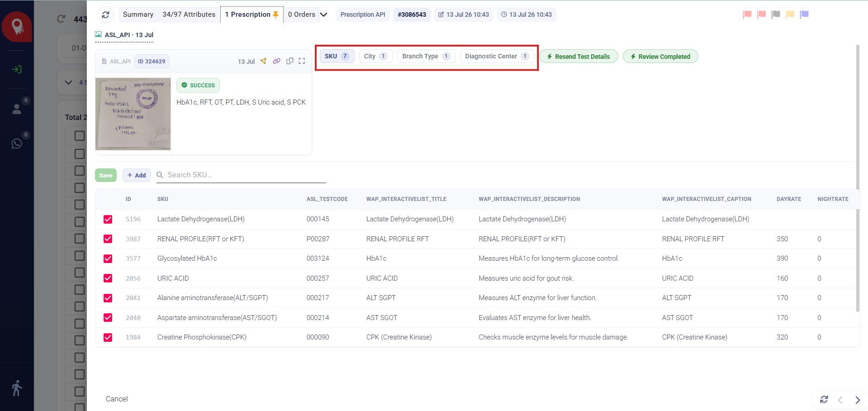Open dropdown chevron next to 0 Orders
Viewport: 868px width, 411px height.
(x=324, y=14)
